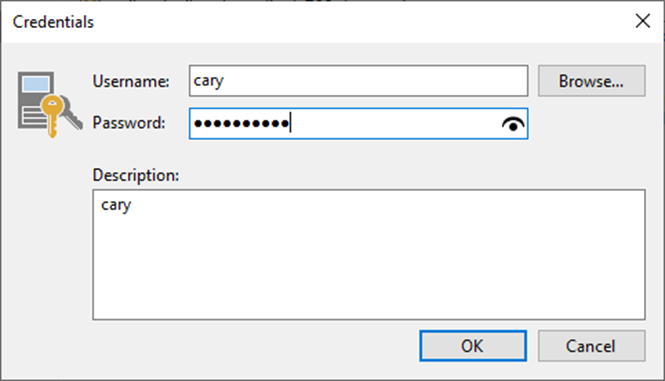The height and width of the screenshot is (381, 665).
Task: Click the Password: label
Action: (129, 123)
